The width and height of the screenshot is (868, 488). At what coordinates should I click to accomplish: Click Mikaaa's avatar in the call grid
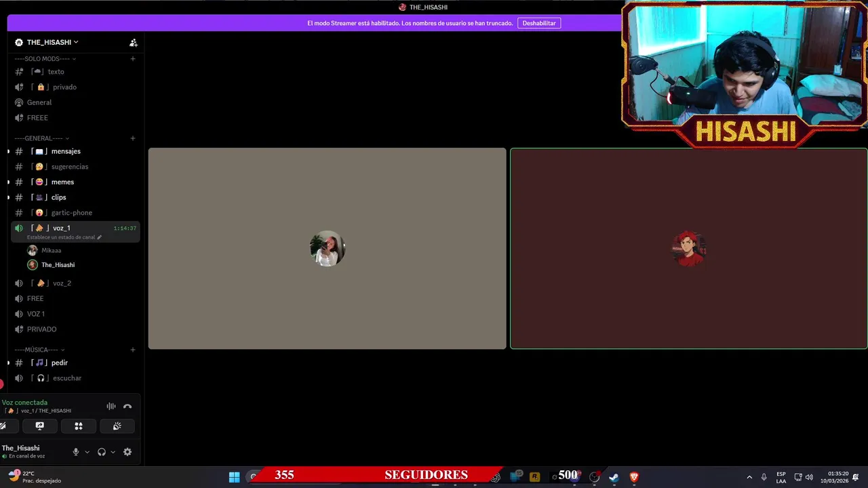[328, 249]
